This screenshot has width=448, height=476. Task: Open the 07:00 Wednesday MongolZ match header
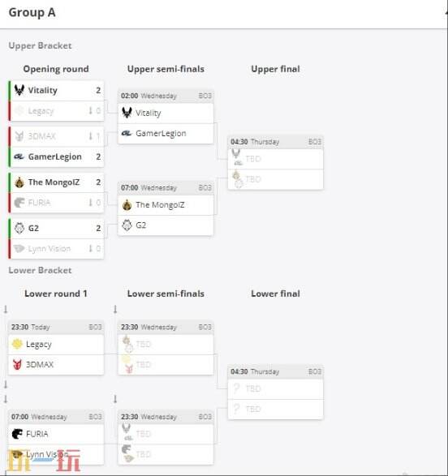coord(166,188)
